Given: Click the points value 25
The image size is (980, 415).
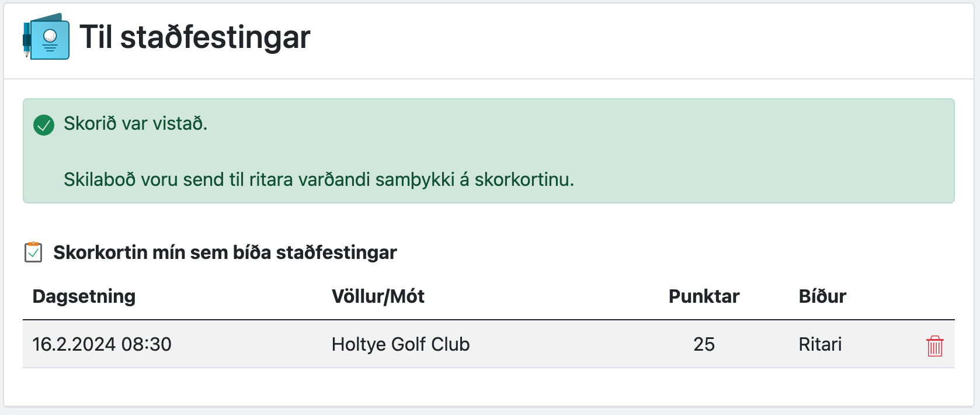Looking at the screenshot, I should point(704,345).
